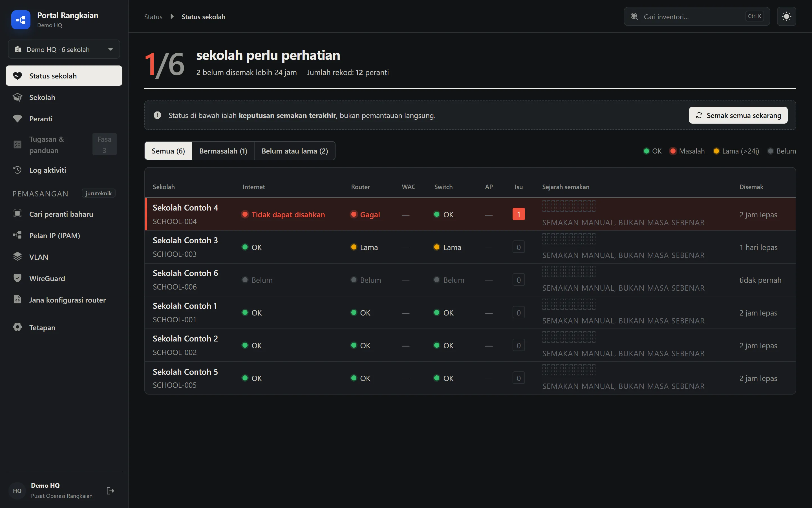The image size is (812, 508).
Task: Open the Demo HQ · 6 sekolah dropdown
Action: click(64, 49)
